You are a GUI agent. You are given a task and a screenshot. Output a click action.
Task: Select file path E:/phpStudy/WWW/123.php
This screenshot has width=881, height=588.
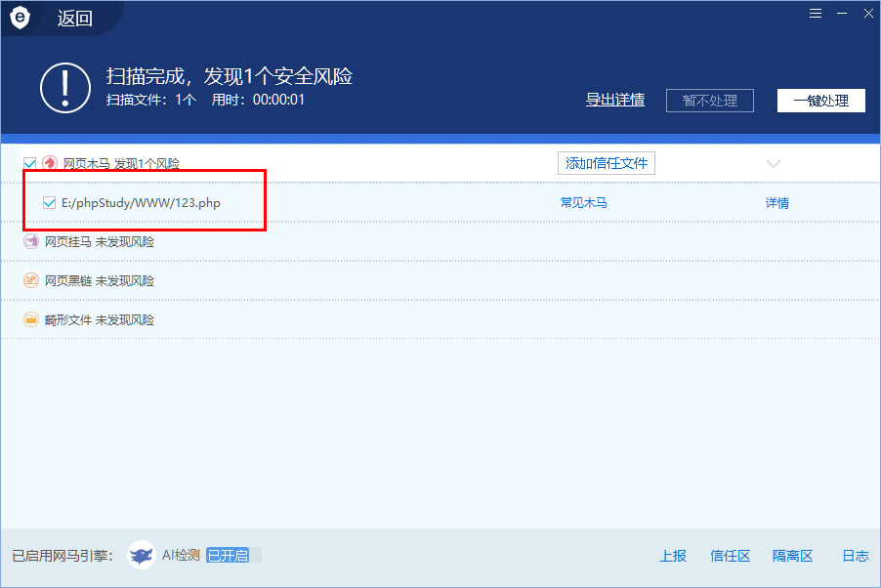[141, 203]
